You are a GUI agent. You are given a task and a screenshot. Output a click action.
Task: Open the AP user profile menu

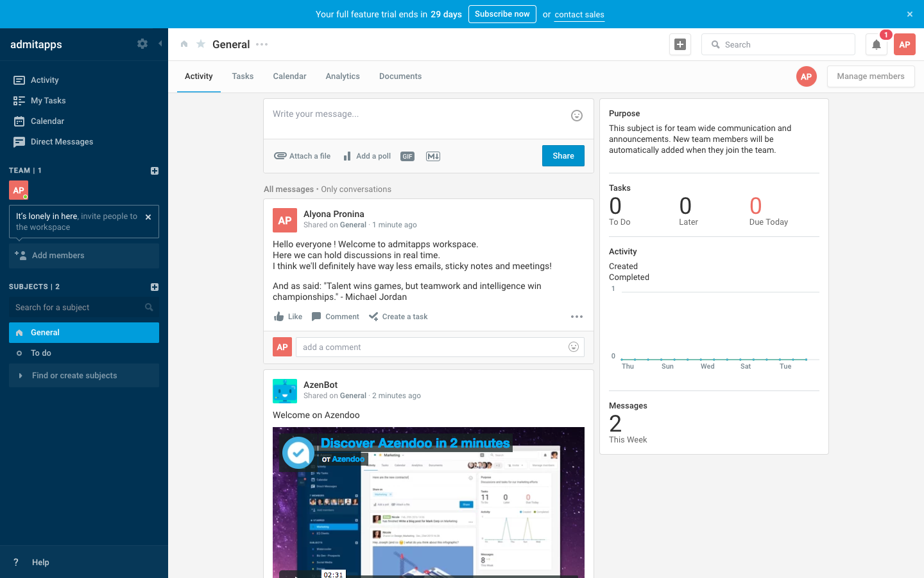coord(905,44)
